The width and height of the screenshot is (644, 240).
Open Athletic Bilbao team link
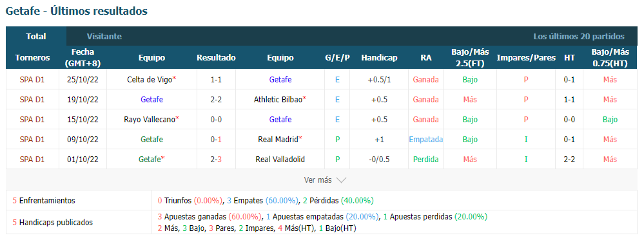[x=278, y=99]
